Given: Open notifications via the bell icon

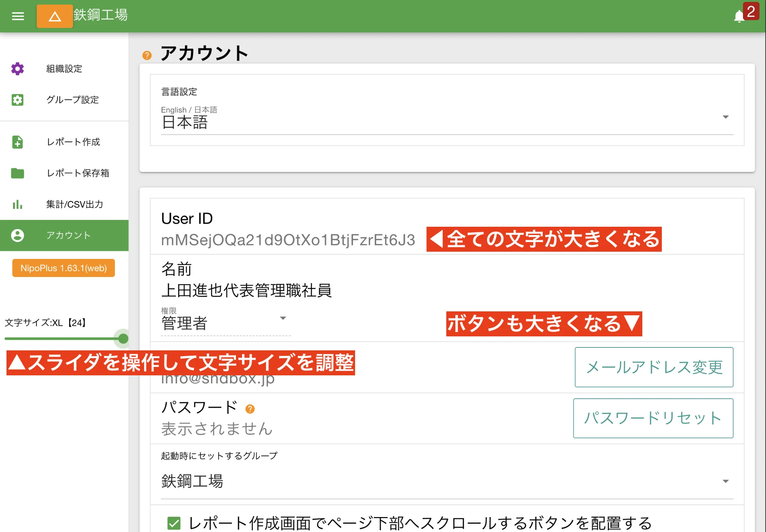Looking at the screenshot, I should pos(738,16).
